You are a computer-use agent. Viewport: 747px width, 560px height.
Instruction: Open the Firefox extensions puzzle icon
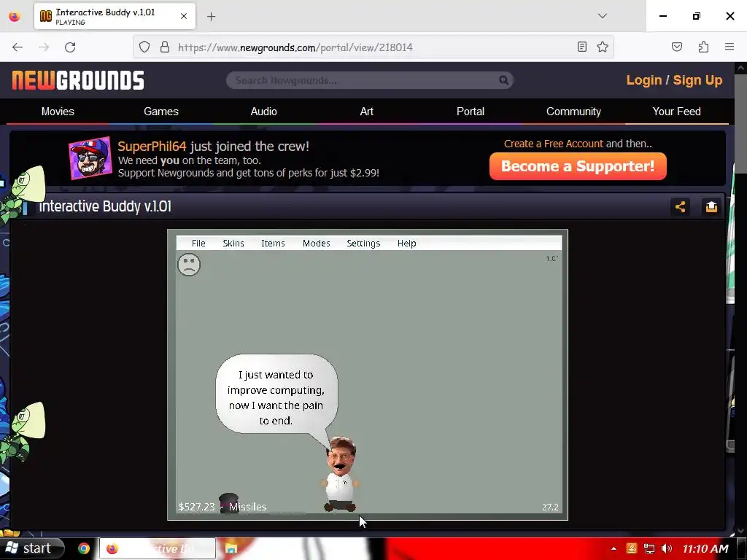click(x=703, y=47)
